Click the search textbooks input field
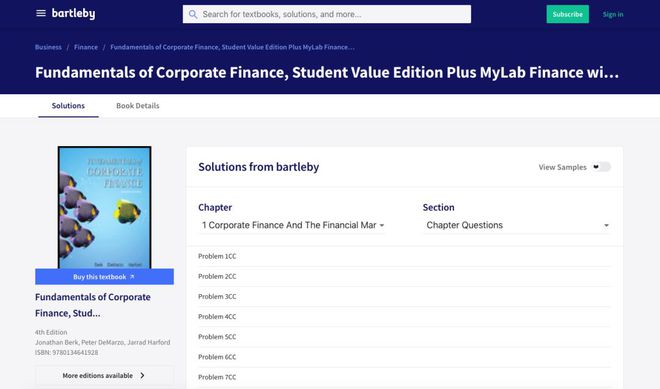Viewport: 660px width, 389px height. pyautogui.click(x=327, y=14)
